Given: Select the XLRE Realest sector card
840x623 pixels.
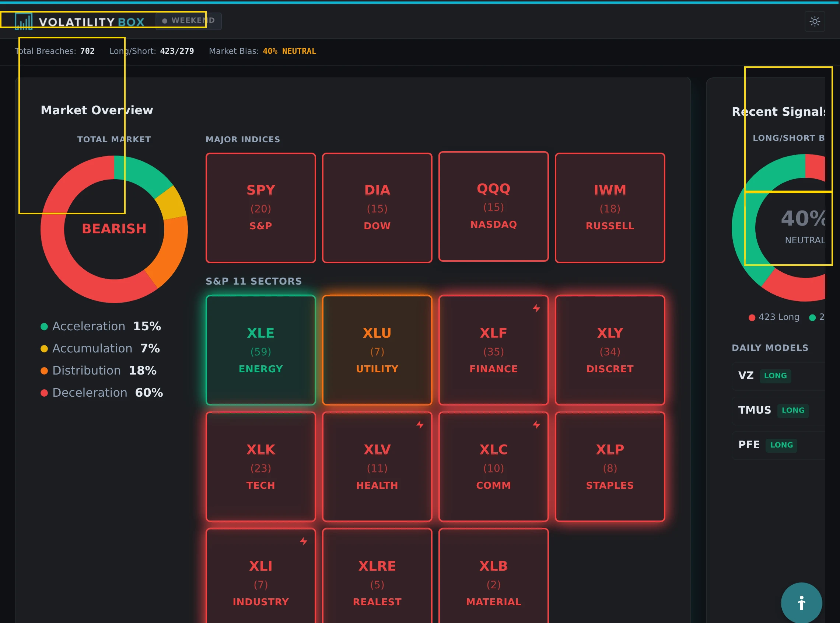Looking at the screenshot, I should 377,576.
